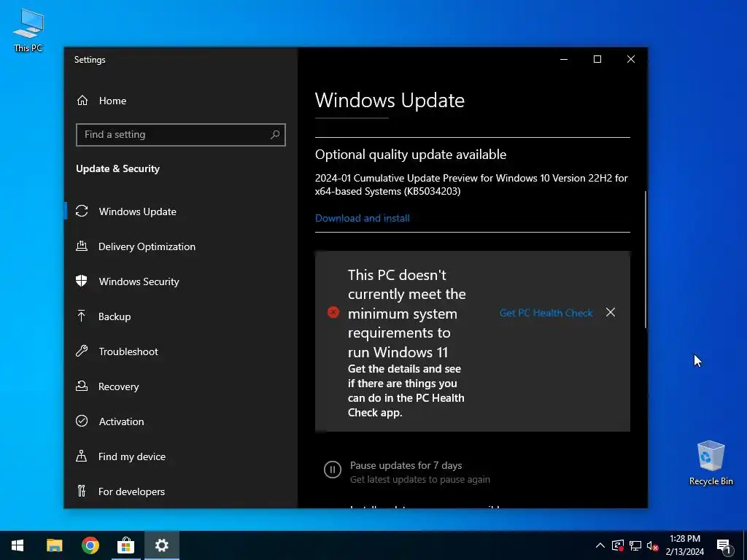Click the Optional quality update available heading
Viewport: 747px width, 560px height.
411,155
